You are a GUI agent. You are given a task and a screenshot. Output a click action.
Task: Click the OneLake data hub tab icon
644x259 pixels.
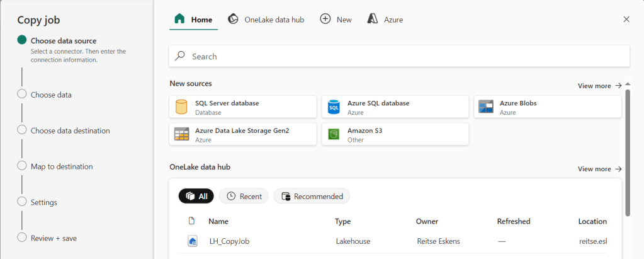click(233, 20)
